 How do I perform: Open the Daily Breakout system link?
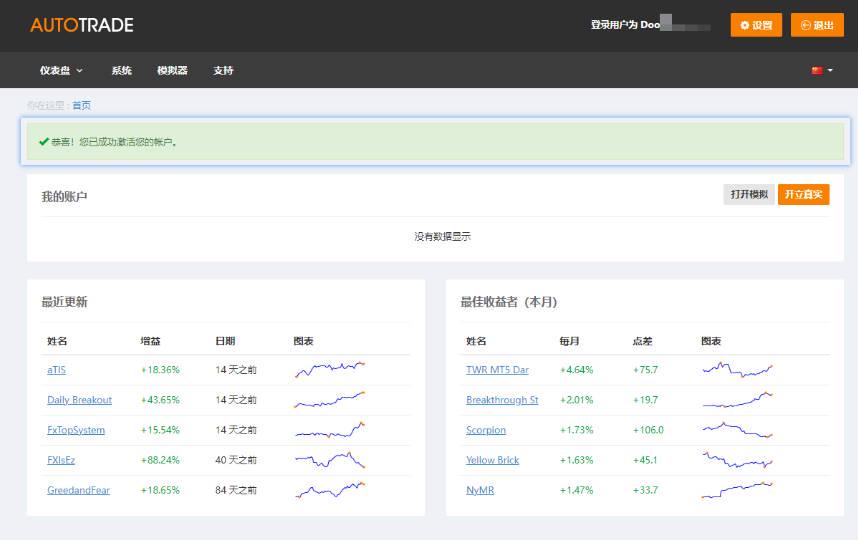tap(79, 400)
